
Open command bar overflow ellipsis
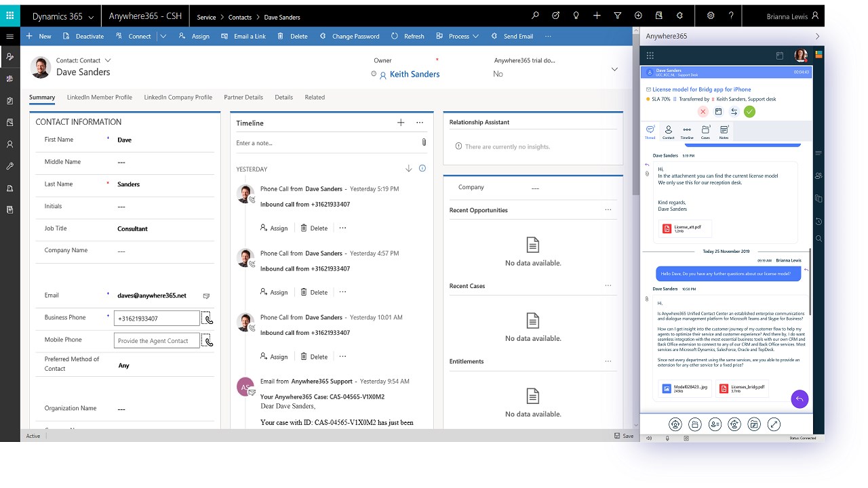point(548,37)
